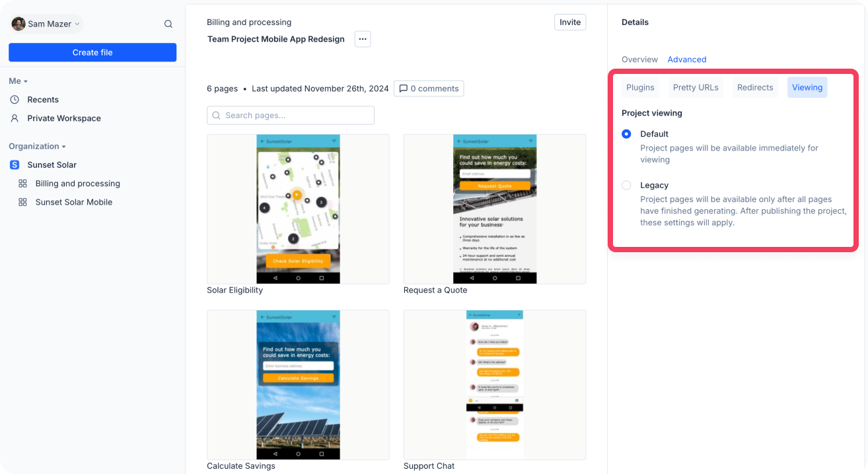The width and height of the screenshot is (868, 474).
Task: Click the Private Workspace person icon
Action: point(15,118)
